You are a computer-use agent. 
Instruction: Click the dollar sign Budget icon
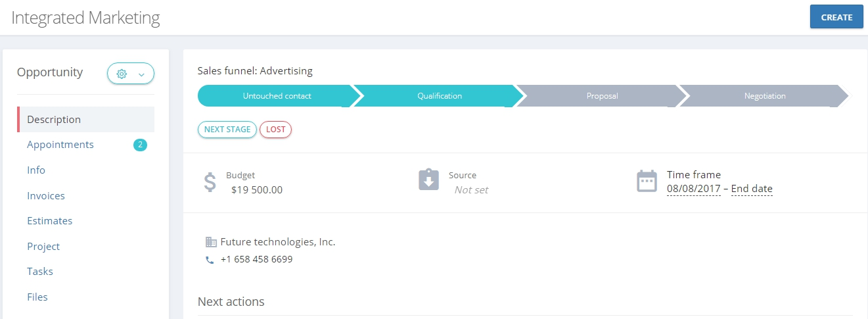point(210,182)
